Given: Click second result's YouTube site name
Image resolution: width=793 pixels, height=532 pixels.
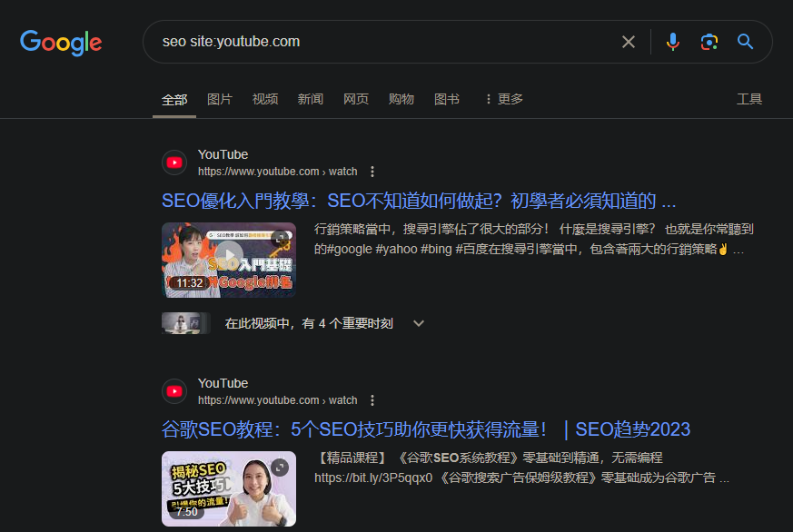Looking at the screenshot, I should [x=223, y=383].
